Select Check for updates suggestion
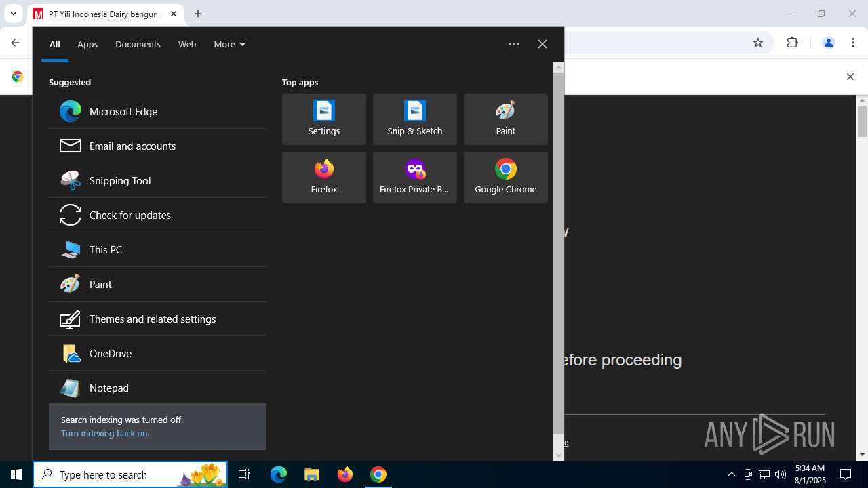 pyautogui.click(x=157, y=215)
